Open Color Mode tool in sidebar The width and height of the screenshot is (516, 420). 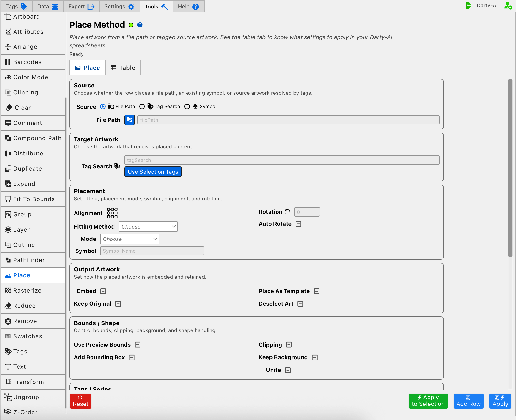33,77
